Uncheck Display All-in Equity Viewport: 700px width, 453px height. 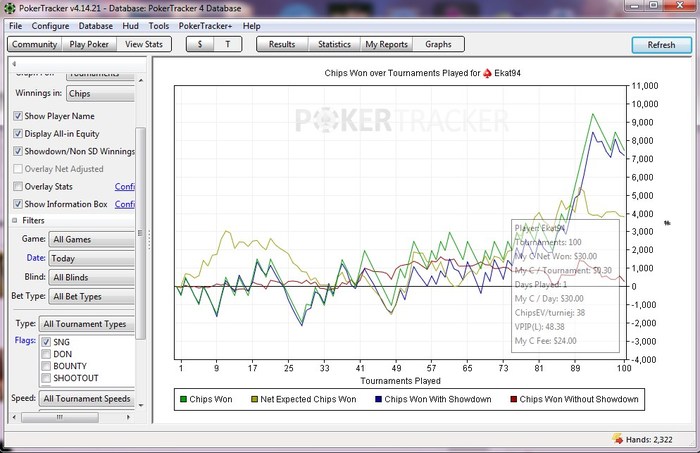(18, 133)
